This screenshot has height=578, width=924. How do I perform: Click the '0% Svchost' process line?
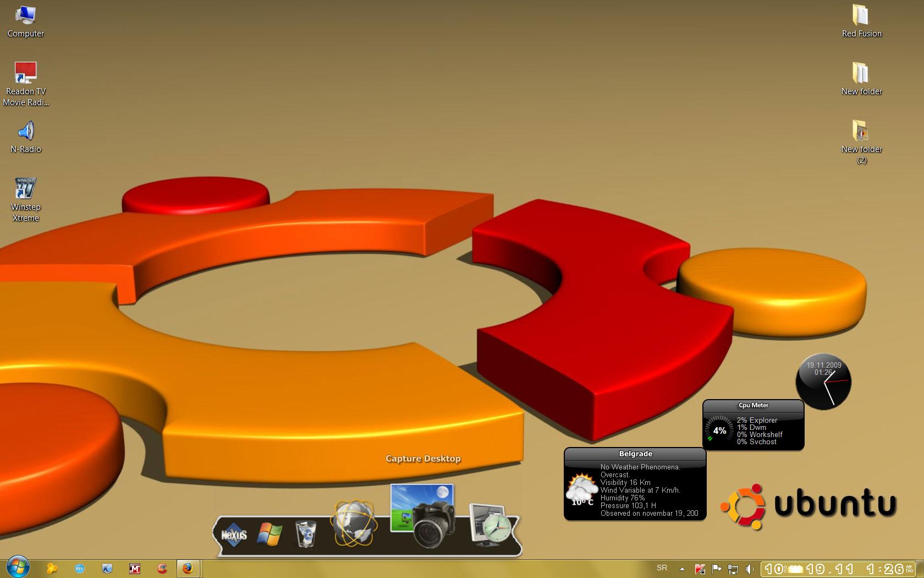(757, 441)
